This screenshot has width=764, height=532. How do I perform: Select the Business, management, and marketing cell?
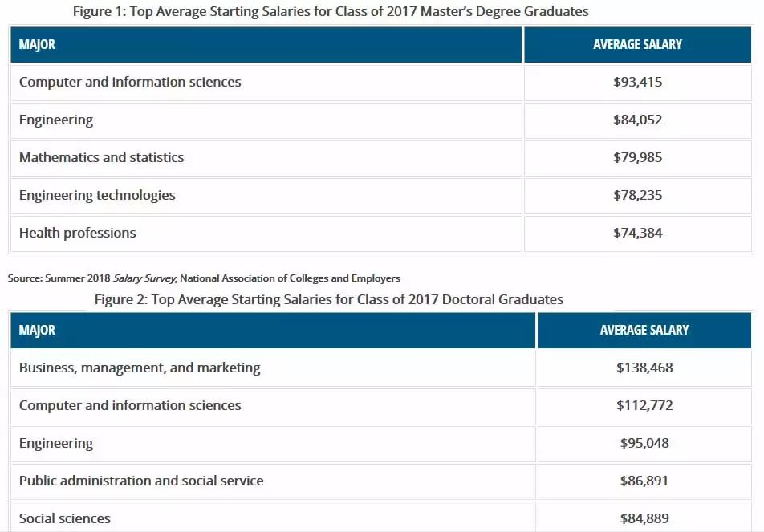(x=140, y=368)
